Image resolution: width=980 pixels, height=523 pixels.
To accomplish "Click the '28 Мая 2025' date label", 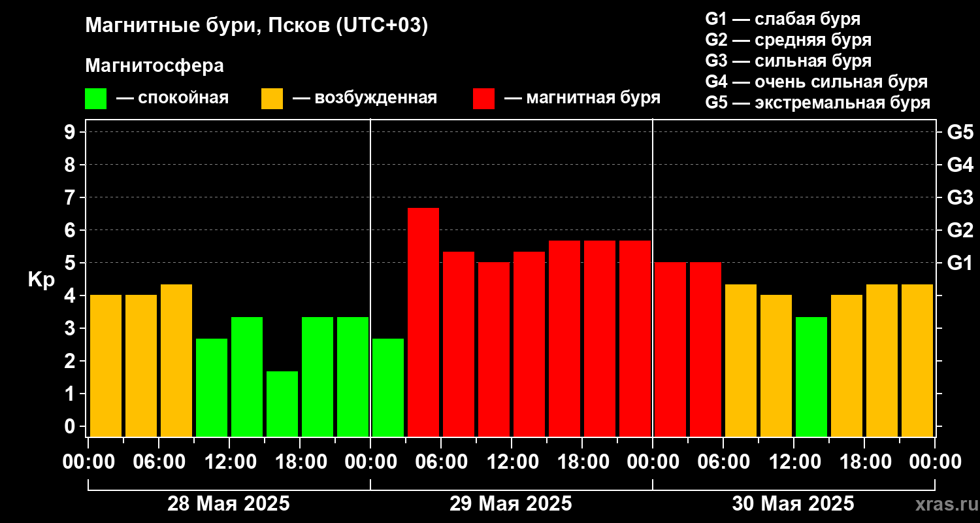I will [229, 503].
